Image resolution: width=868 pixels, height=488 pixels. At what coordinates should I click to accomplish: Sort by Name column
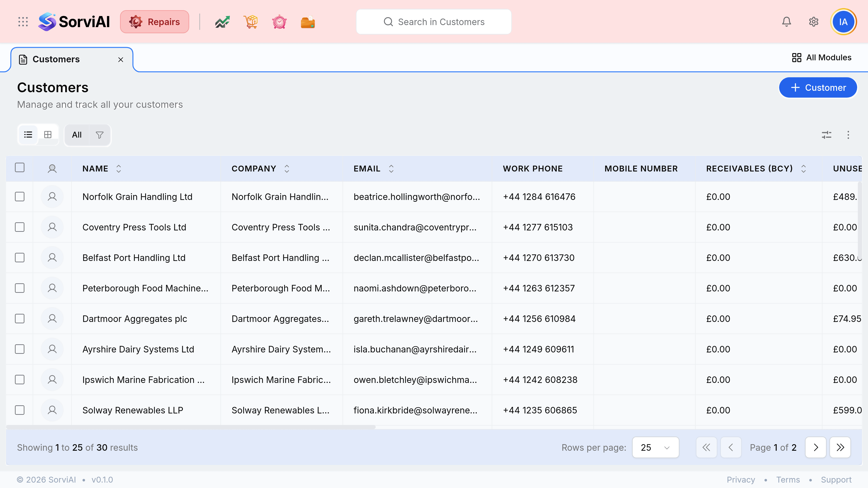pos(119,169)
